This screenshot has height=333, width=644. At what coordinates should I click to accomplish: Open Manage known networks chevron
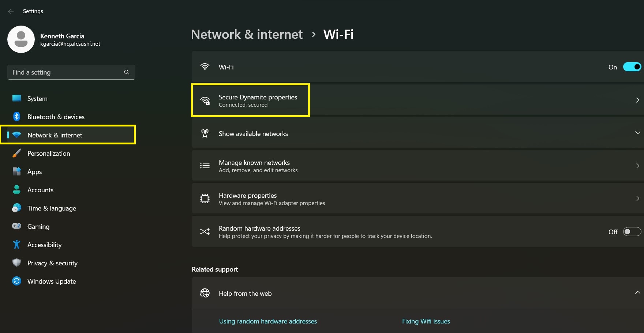[637, 166]
